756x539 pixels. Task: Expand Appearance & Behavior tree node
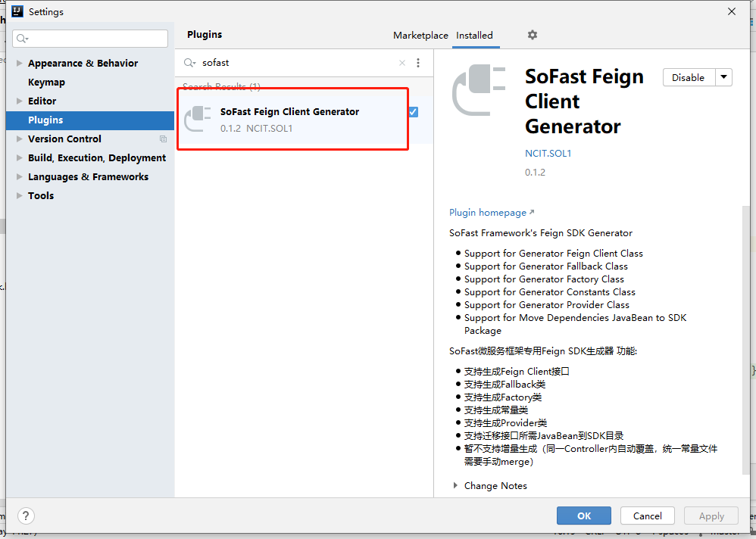(20, 64)
